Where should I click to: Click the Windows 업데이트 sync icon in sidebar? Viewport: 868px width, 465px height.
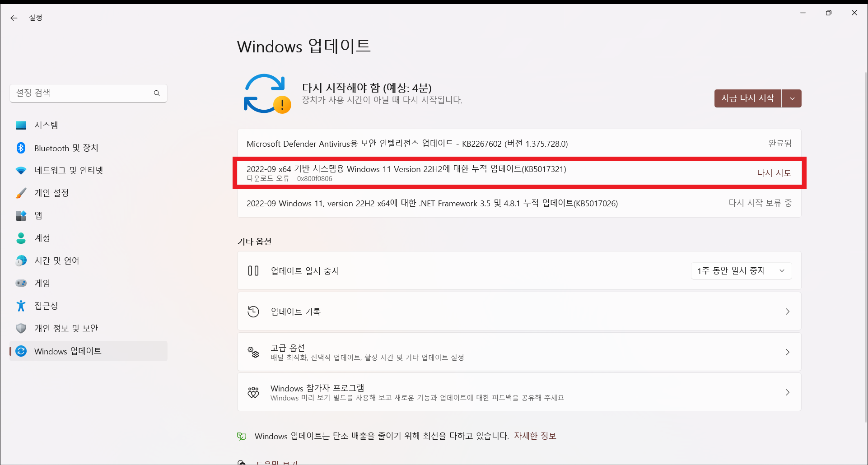(x=21, y=351)
